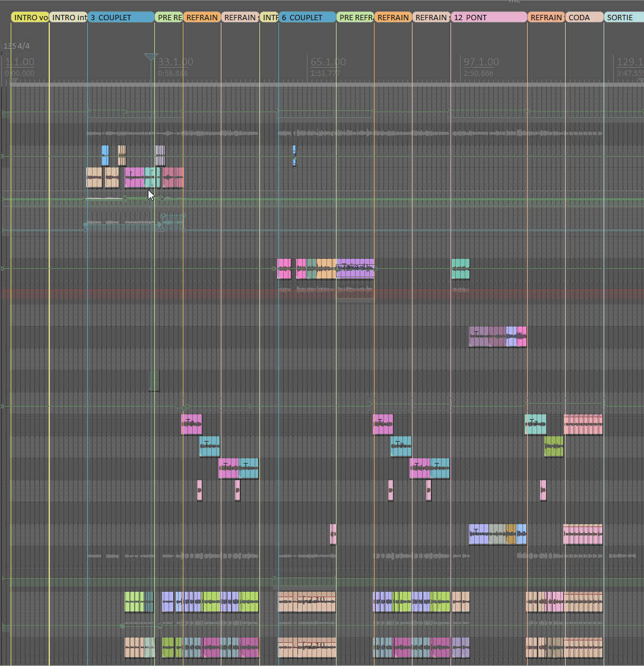Viewport: 644px width, 666px height.
Task: Select the REFRAIN marker following PRE REFR
Action: coord(393,17)
